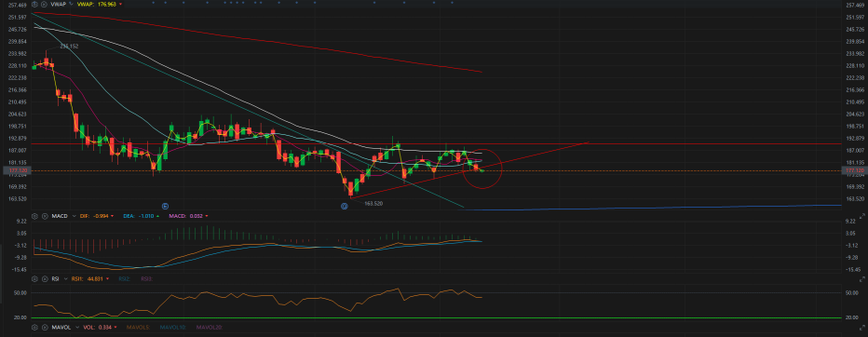Image resolution: width=868 pixels, height=337 pixels.
Task: Click the RSI indicator name label
Action: 55,279
